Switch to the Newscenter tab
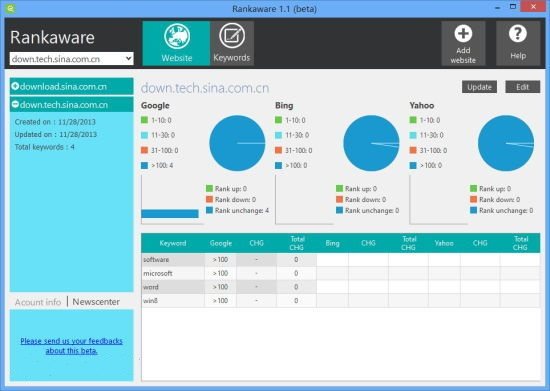The width and height of the screenshot is (550, 391). [96, 302]
